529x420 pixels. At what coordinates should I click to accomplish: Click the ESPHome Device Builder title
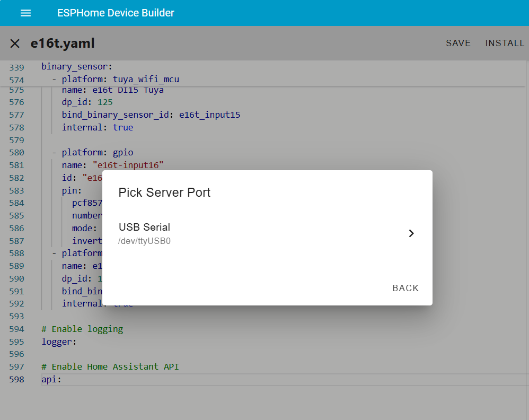[116, 13]
